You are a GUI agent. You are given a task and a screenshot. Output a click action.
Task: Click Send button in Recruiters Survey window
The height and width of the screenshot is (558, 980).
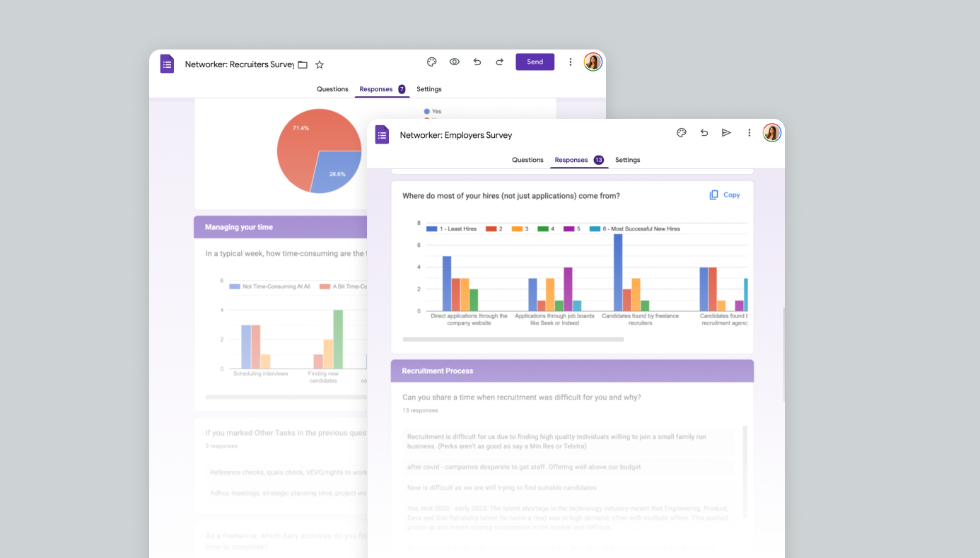coord(535,62)
